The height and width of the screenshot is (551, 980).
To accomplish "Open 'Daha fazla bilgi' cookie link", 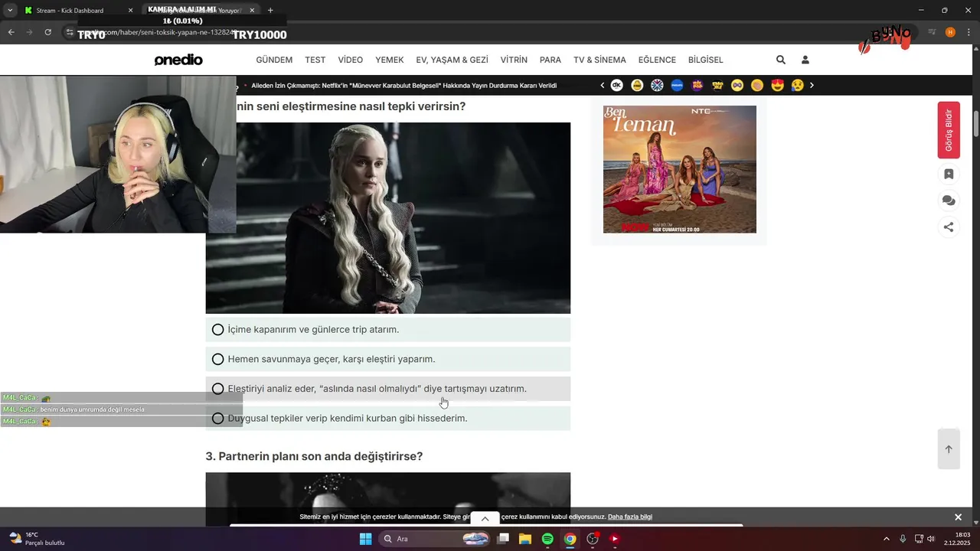I will click(630, 517).
